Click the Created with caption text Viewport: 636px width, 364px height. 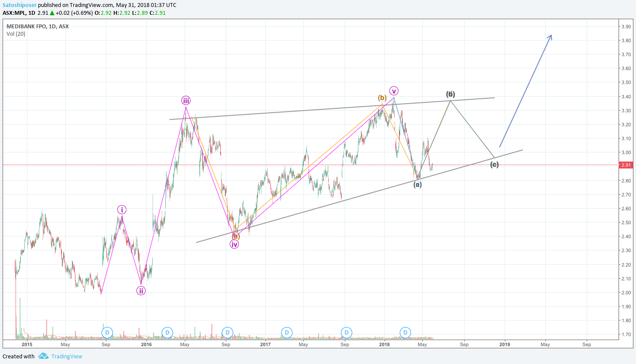18,356
